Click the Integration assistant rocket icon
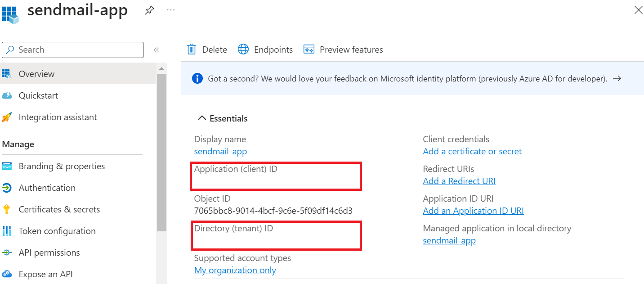 (7, 117)
